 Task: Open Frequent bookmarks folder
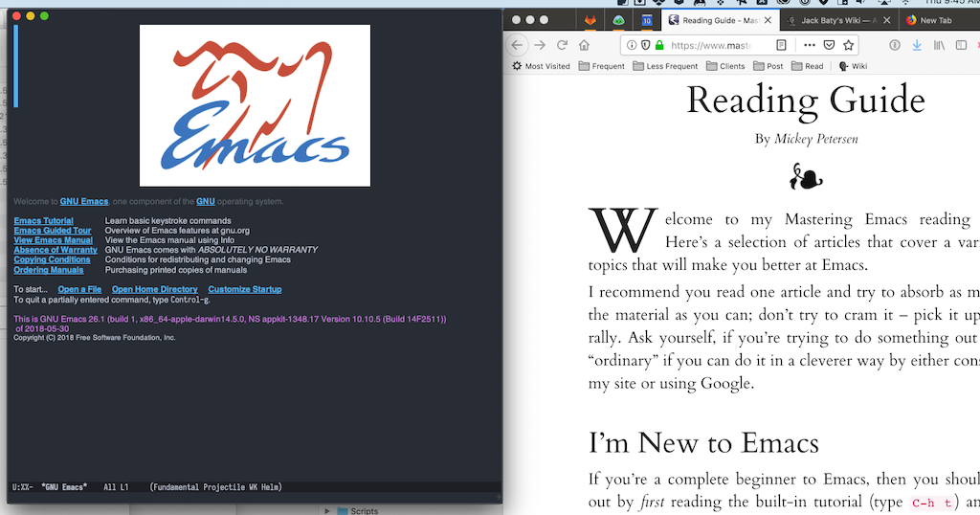point(601,66)
